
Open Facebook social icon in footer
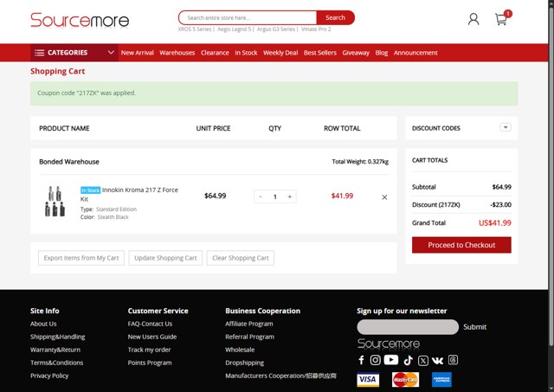click(361, 360)
